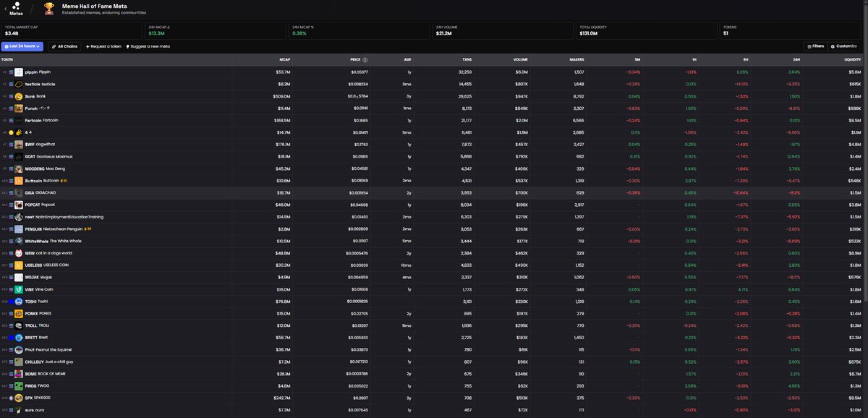Image resolution: width=868 pixels, height=418 pixels.
Task: Click the Punch token logo
Action: pos(19,108)
